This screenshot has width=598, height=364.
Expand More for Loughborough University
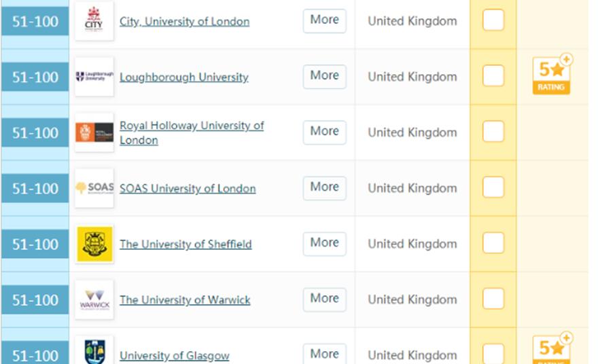pyautogui.click(x=324, y=76)
